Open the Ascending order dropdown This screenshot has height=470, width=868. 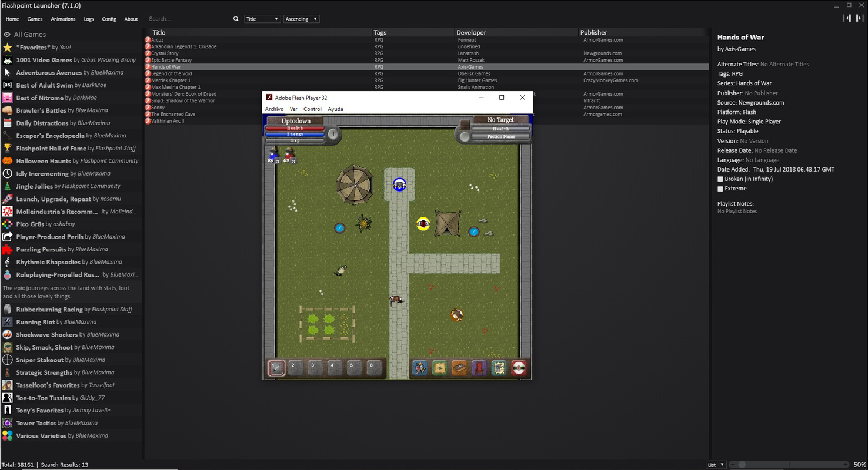(301, 19)
